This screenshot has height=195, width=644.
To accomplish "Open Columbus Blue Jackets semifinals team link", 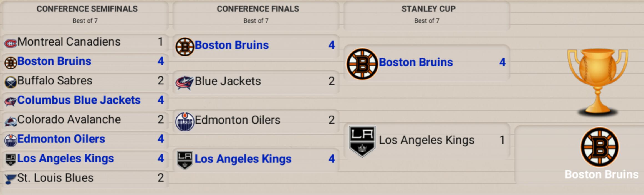I will point(79,100).
